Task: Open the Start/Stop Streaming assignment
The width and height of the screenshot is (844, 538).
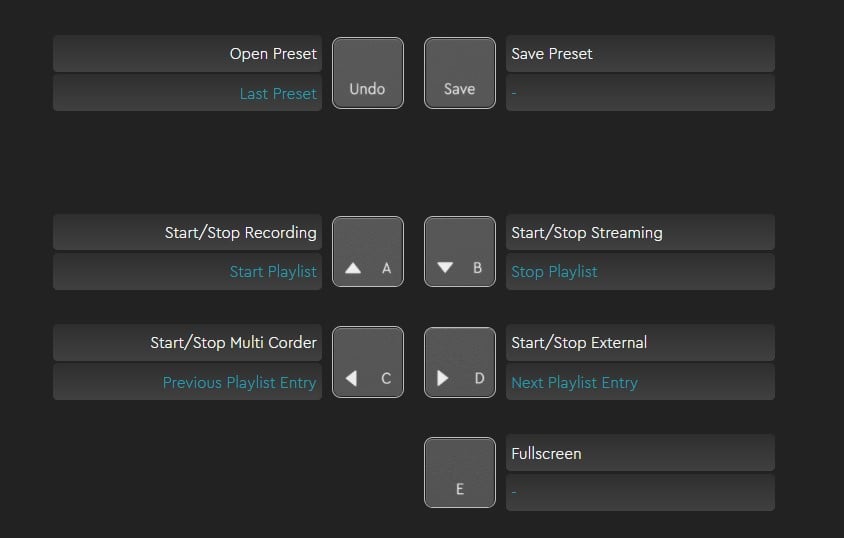Action: click(x=640, y=233)
